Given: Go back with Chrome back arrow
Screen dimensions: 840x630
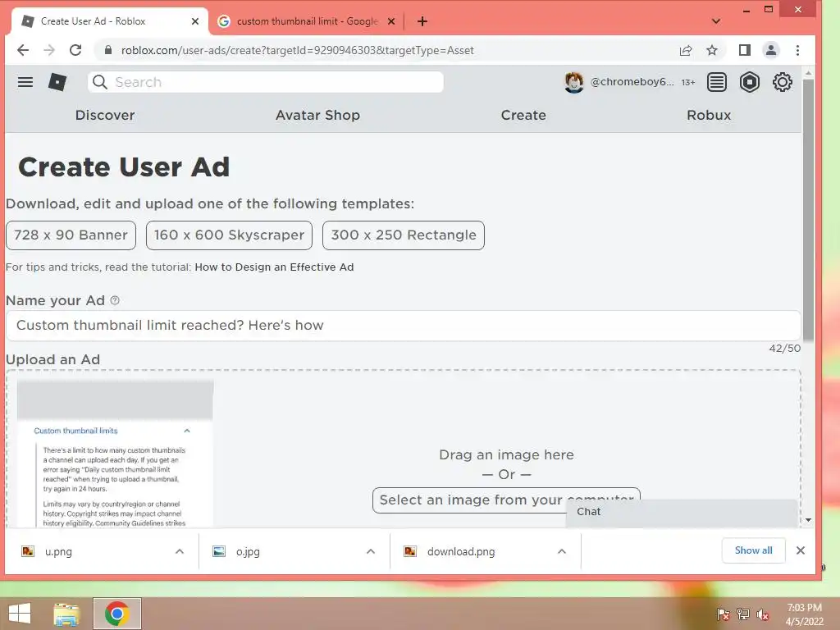Looking at the screenshot, I should coord(22,50).
